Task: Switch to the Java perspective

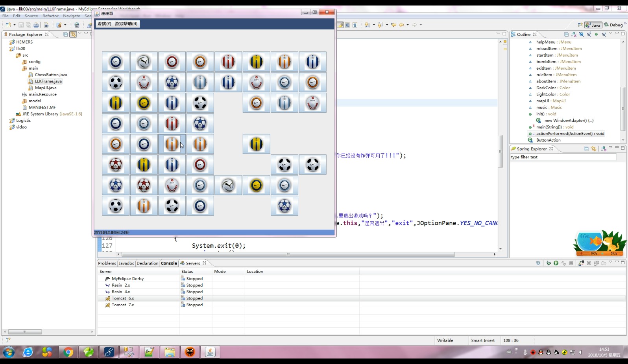Action: click(593, 25)
